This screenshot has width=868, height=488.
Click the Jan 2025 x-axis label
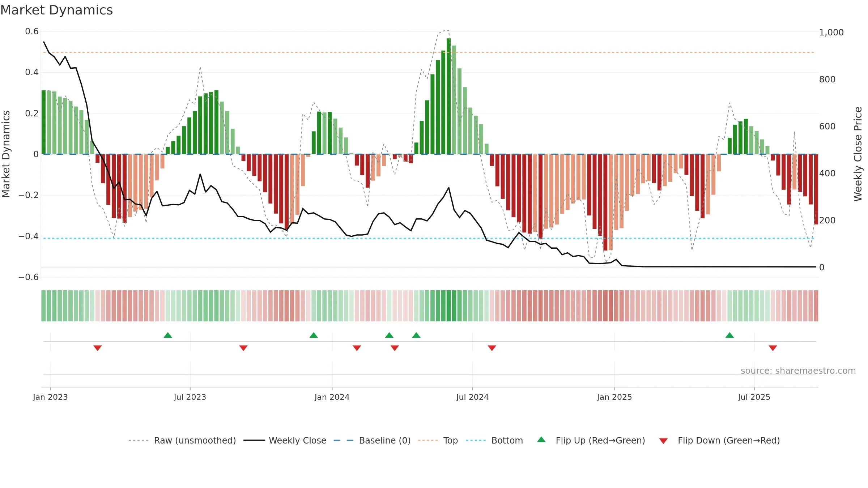(614, 397)
